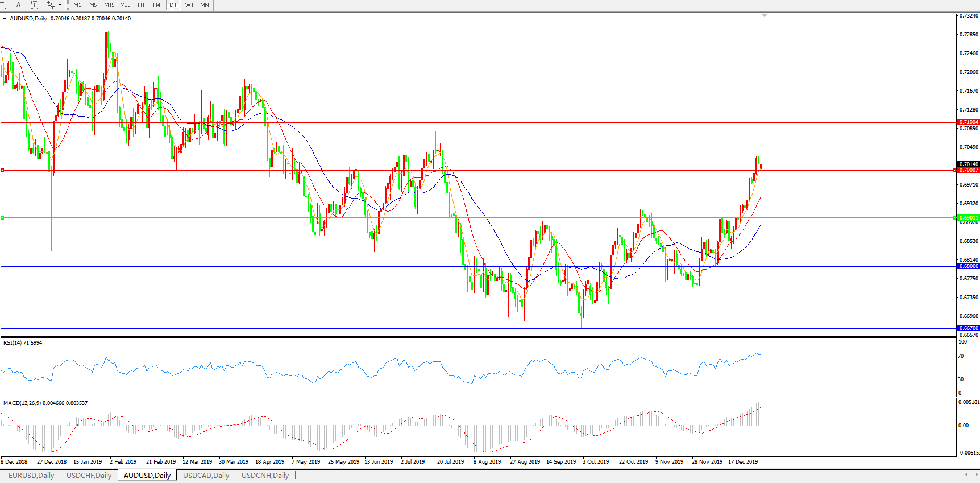The width and height of the screenshot is (980, 483).
Task: Switch to the USDCAD,Daily tab
Action: (206, 476)
